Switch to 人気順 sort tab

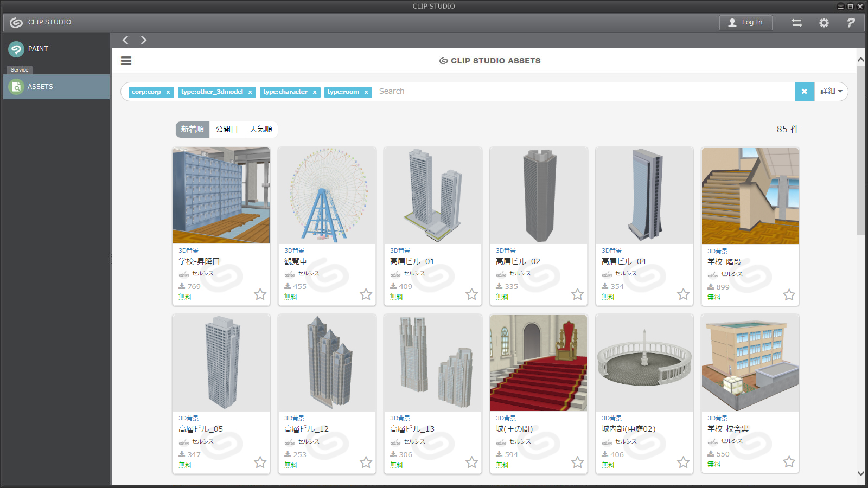(x=261, y=129)
